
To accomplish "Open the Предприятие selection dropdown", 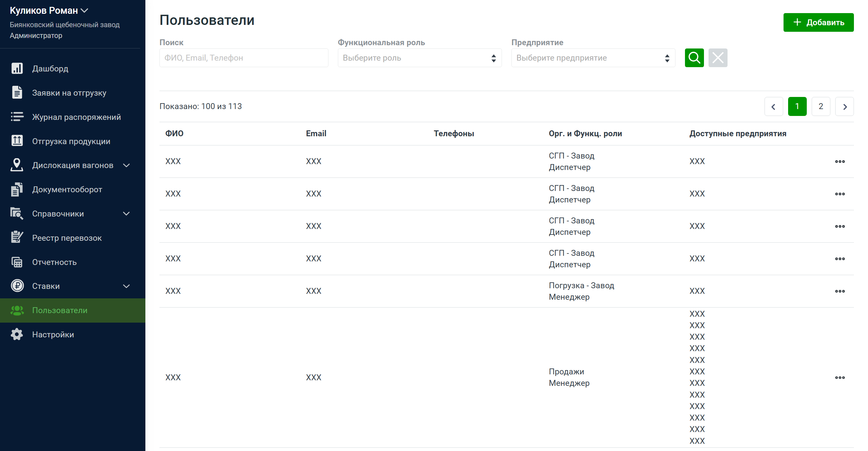I will tap(593, 58).
